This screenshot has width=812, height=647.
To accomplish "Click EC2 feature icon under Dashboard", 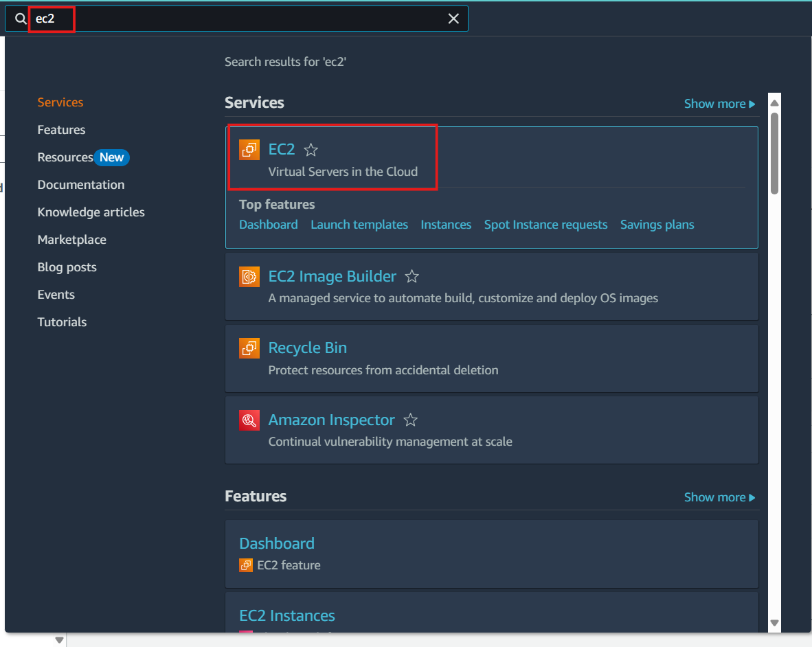I will tap(246, 565).
